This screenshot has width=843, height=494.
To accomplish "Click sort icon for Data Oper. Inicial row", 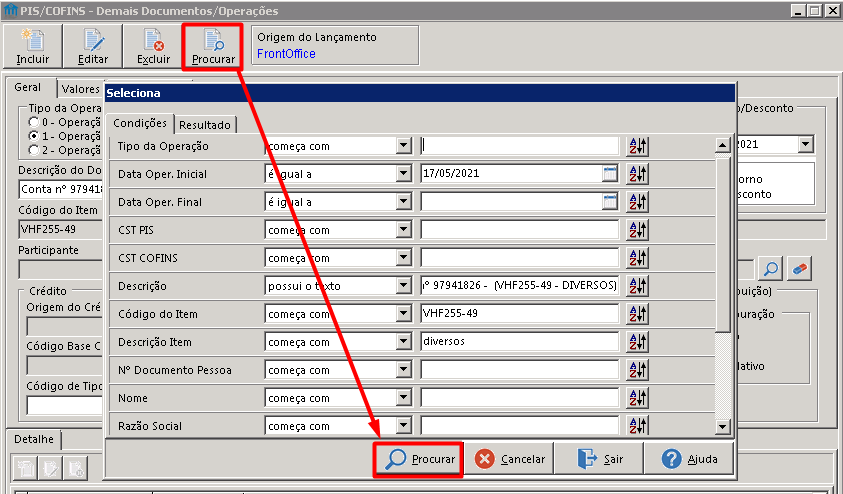I will 638,174.
